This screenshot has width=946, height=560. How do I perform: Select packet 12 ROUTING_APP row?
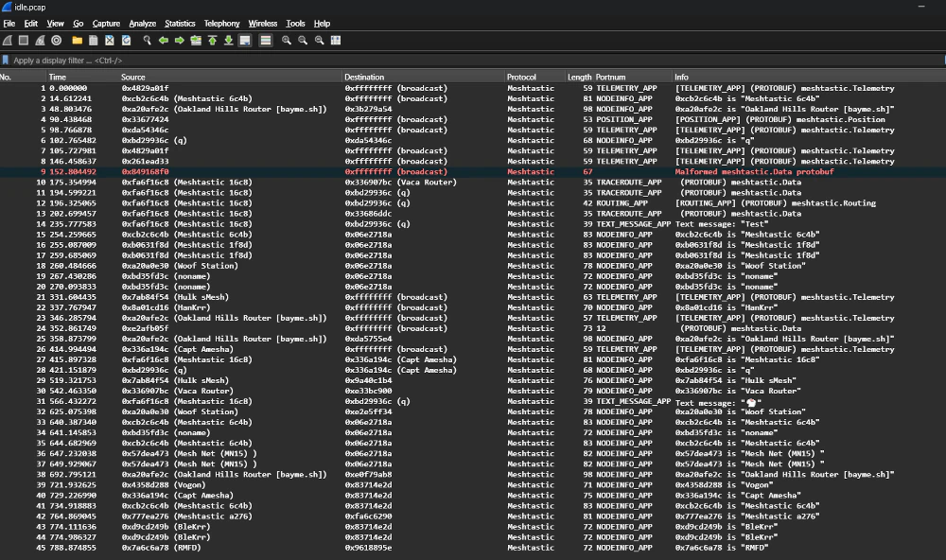coord(473,203)
